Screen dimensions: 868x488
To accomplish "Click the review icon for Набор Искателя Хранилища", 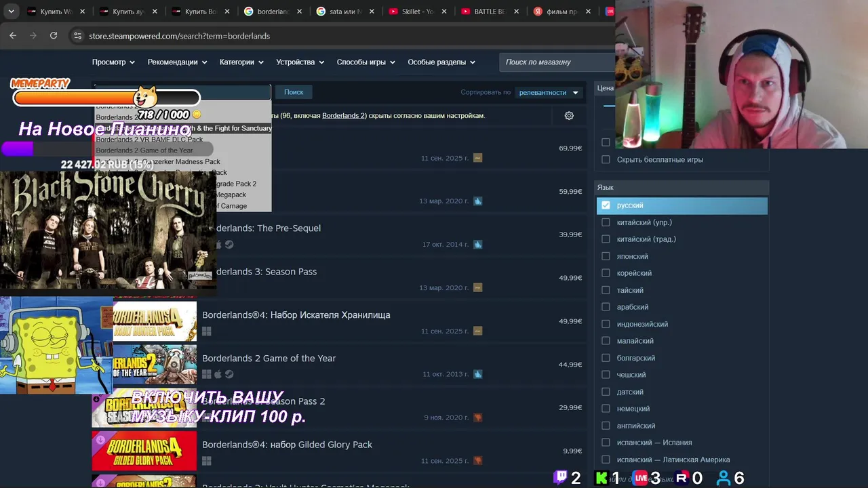I will (478, 331).
